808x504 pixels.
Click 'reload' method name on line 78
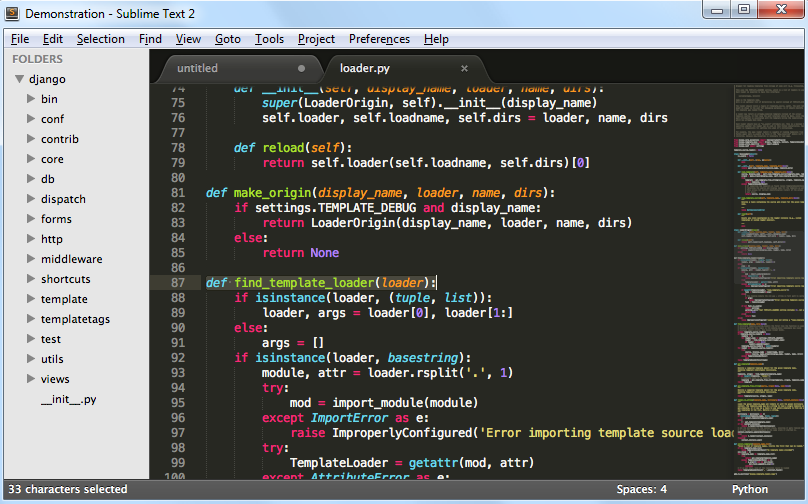pyautogui.click(x=283, y=147)
